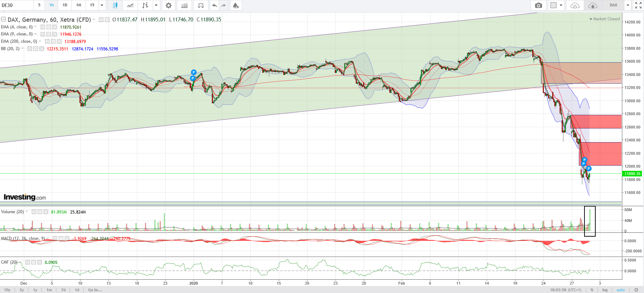Viewport: 644px width, 293px height.
Task: Open settings for EMA (200, close, 0)
Action: (54, 41)
